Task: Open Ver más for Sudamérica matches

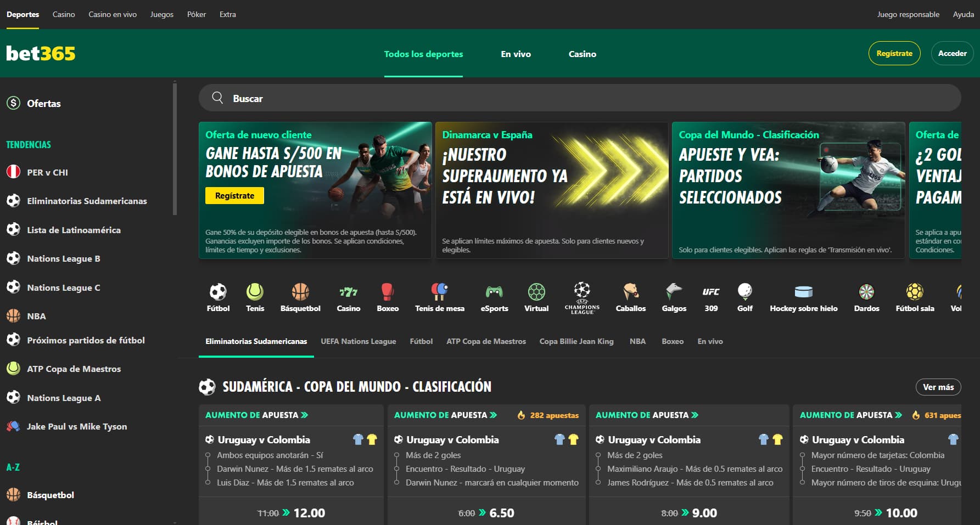Action: click(939, 387)
